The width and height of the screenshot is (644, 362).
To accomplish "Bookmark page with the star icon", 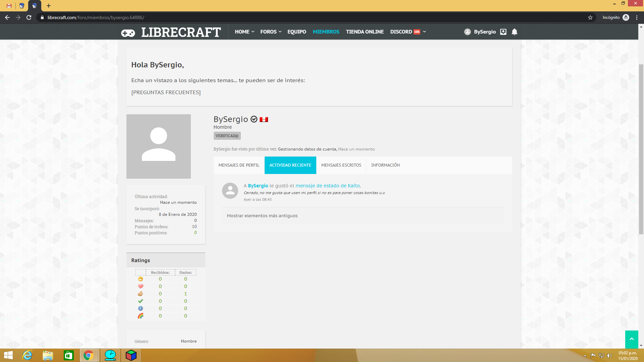I will (x=590, y=17).
